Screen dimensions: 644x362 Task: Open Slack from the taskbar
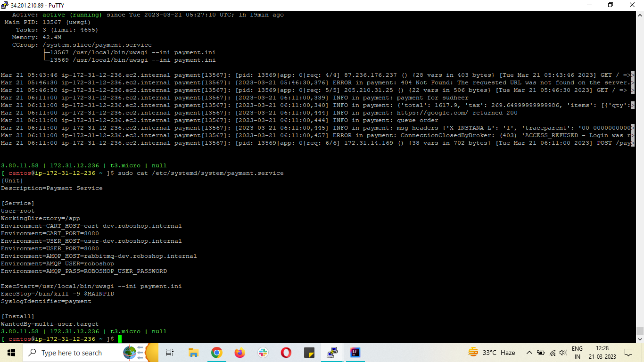coord(263,353)
